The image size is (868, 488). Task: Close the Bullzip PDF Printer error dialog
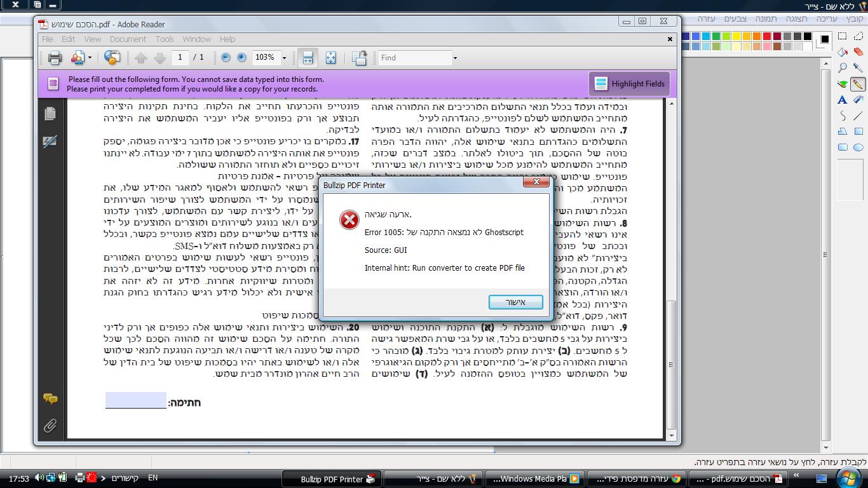[x=536, y=182]
